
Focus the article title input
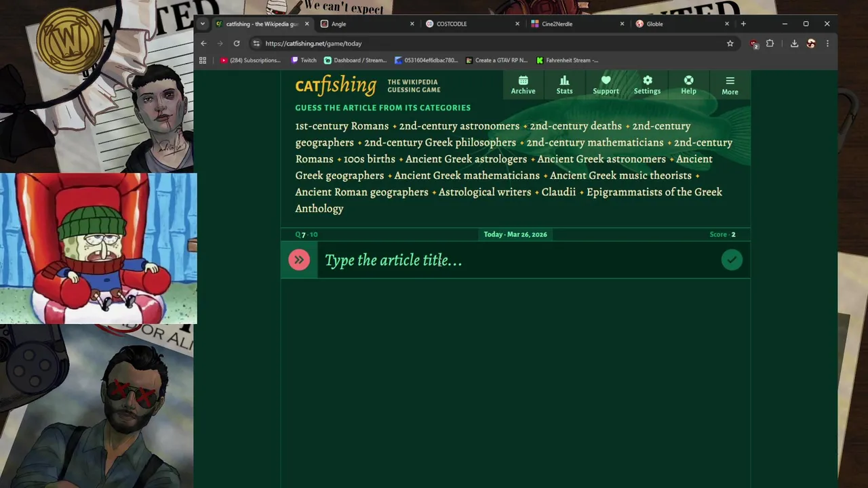click(515, 260)
